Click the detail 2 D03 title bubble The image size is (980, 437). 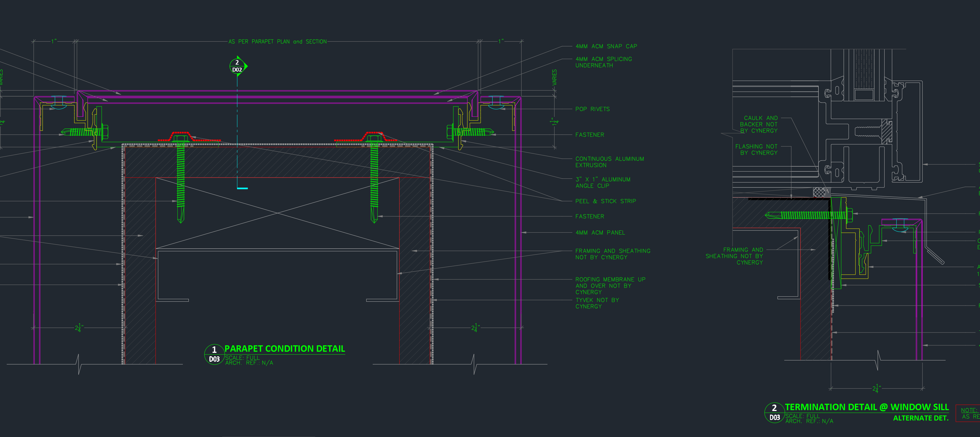[x=774, y=413]
